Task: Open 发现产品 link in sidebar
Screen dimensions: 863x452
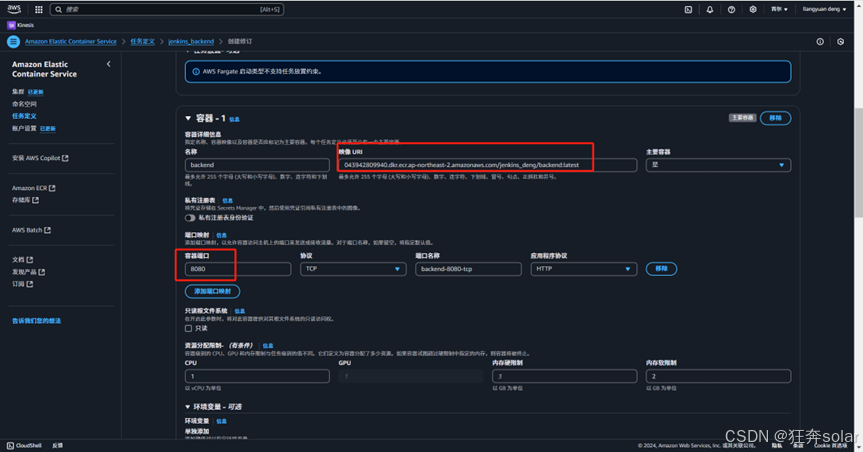Action: (x=29, y=272)
